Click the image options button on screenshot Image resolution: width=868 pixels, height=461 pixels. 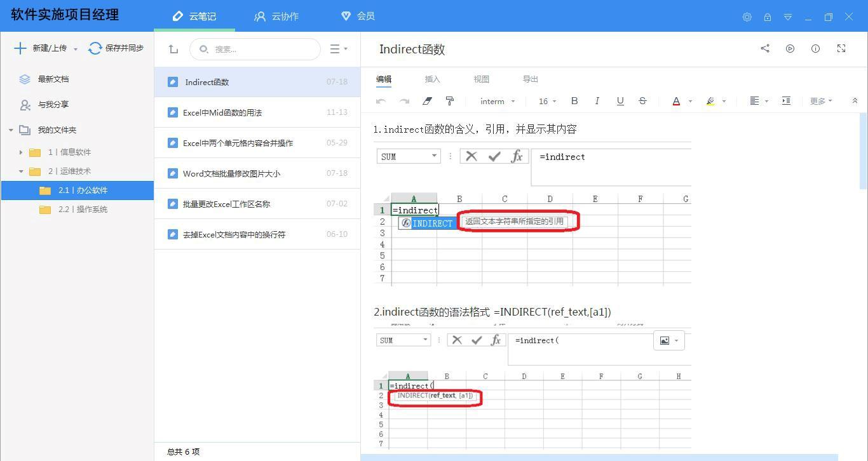tap(668, 340)
